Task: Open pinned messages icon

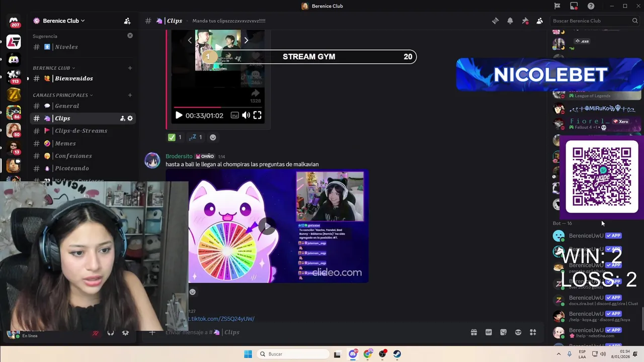Action: click(x=525, y=21)
